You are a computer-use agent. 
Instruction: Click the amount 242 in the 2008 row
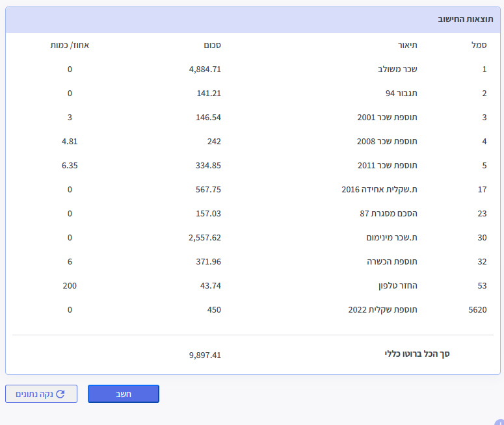click(214, 142)
